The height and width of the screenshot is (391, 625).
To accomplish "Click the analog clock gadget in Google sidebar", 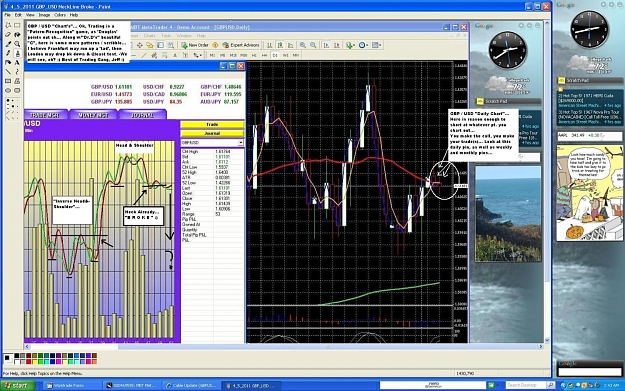I will tap(590, 30).
